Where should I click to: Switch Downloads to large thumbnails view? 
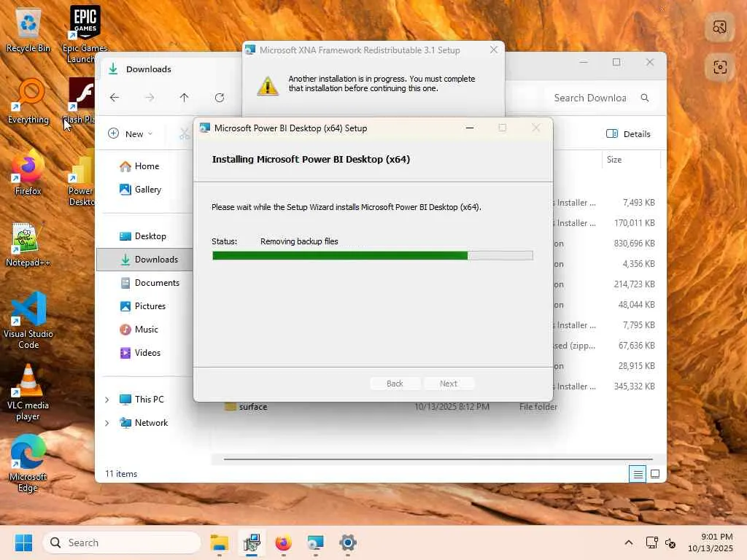coord(655,474)
